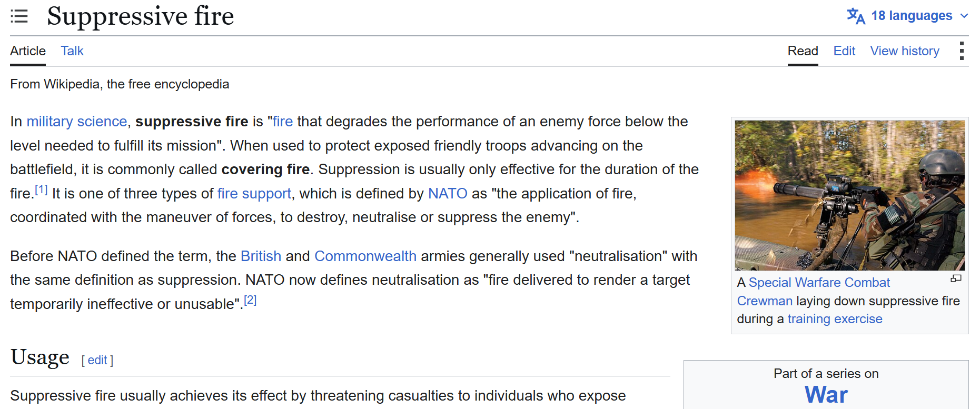Open the Commonwealth link
The image size is (980, 409).
[365, 256]
